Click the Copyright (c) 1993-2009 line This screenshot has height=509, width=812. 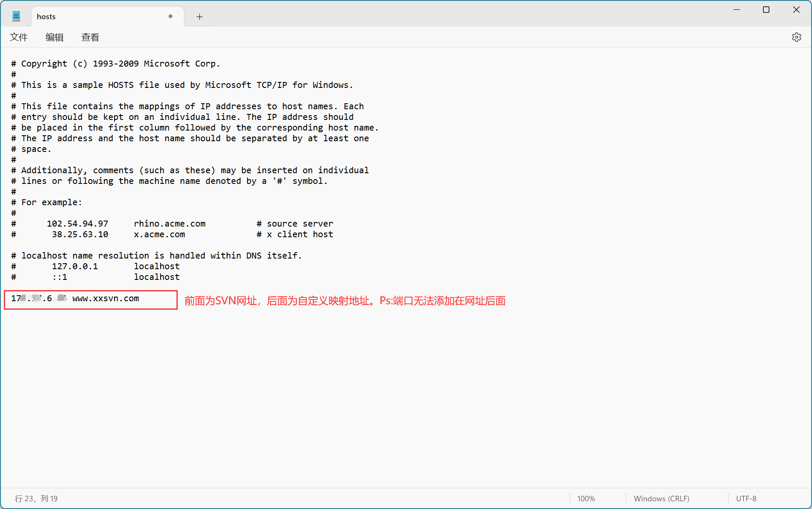click(116, 64)
